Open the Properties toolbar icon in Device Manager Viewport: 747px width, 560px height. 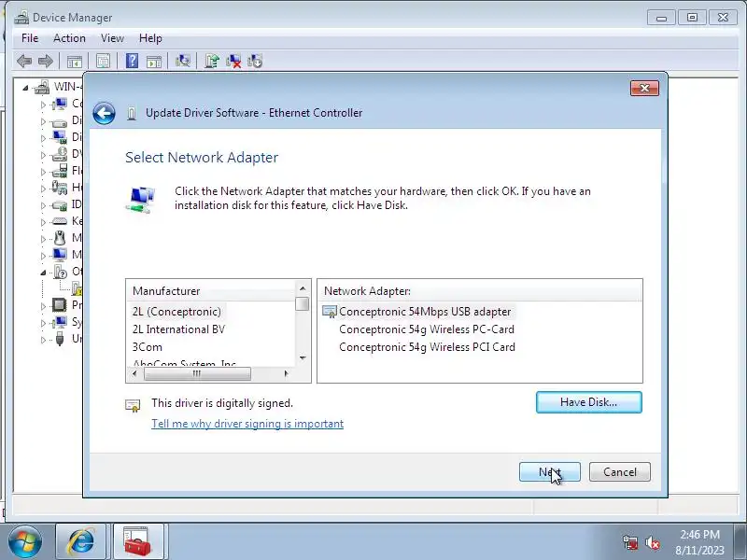tap(103, 61)
